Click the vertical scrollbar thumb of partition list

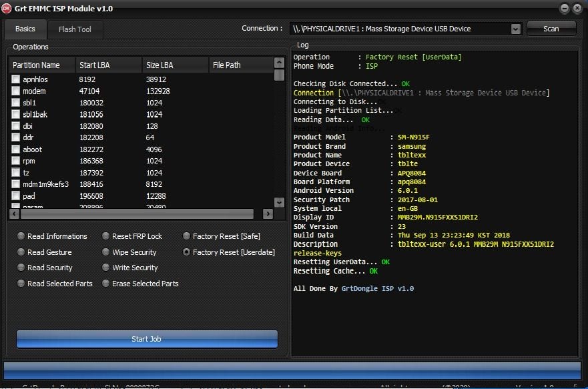pos(279,75)
